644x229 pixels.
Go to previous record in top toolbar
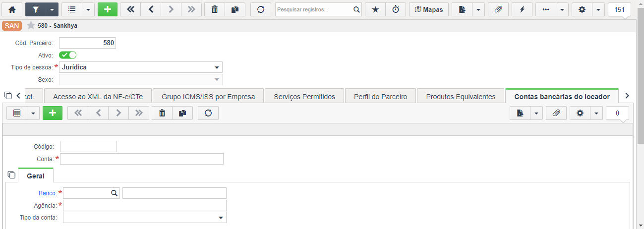pyautogui.click(x=151, y=9)
